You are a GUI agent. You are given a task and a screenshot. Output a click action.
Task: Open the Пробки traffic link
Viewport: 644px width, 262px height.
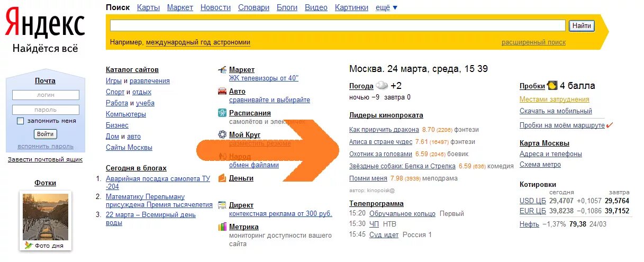pos(532,86)
